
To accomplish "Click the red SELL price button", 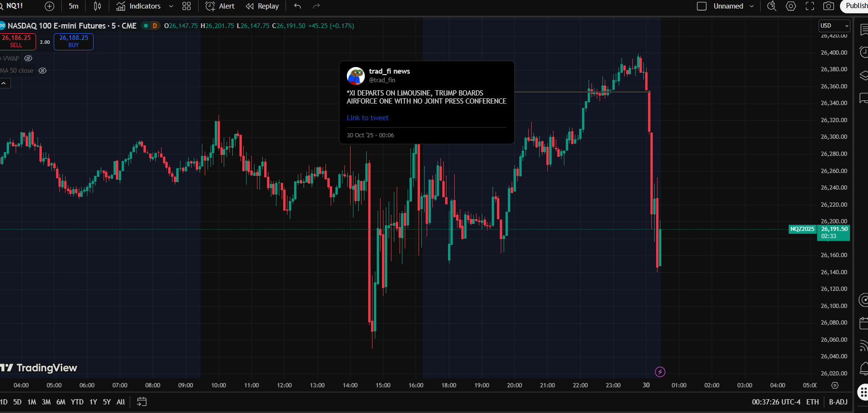I will (x=17, y=41).
